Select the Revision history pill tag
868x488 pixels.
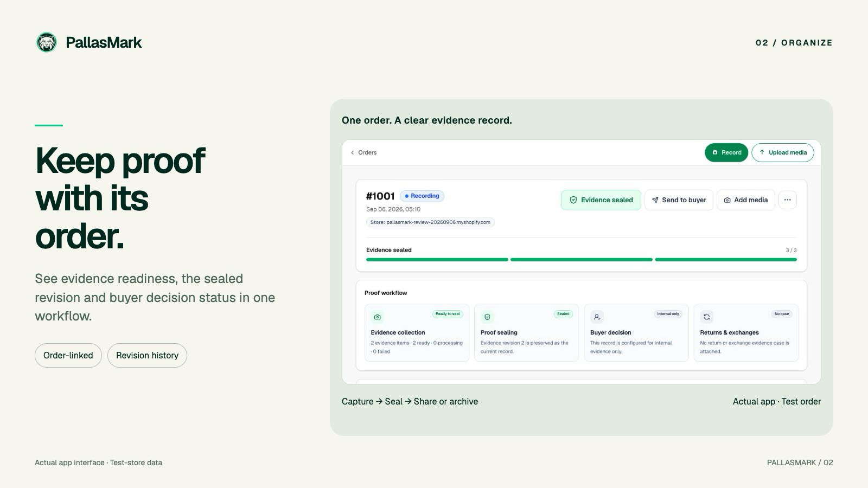coord(147,356)
